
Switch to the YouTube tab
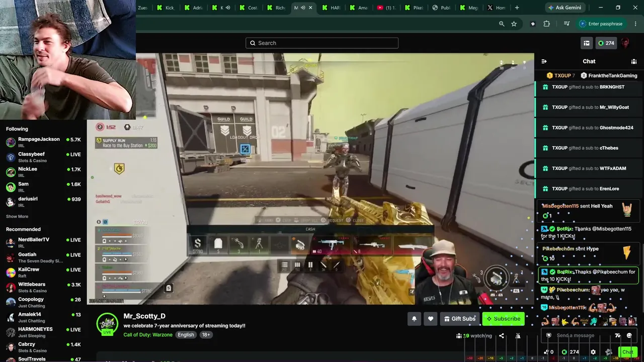pos(385,8)
